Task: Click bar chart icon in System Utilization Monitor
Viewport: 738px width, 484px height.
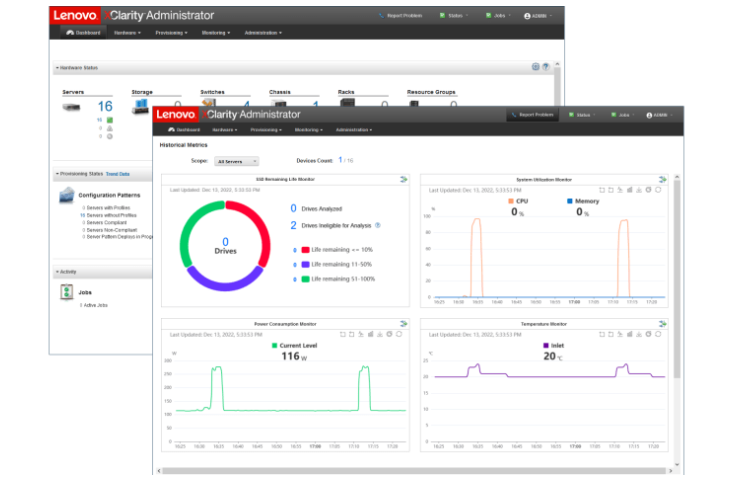Action: click(629, 190)
